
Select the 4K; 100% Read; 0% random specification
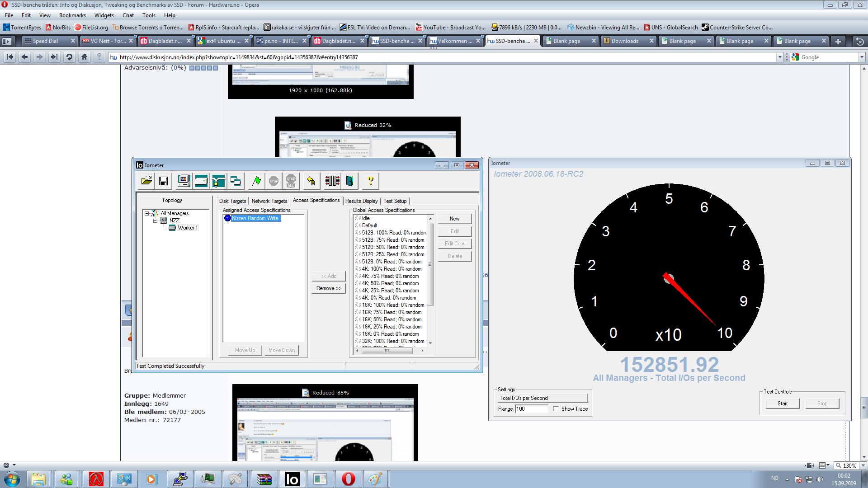392,269
